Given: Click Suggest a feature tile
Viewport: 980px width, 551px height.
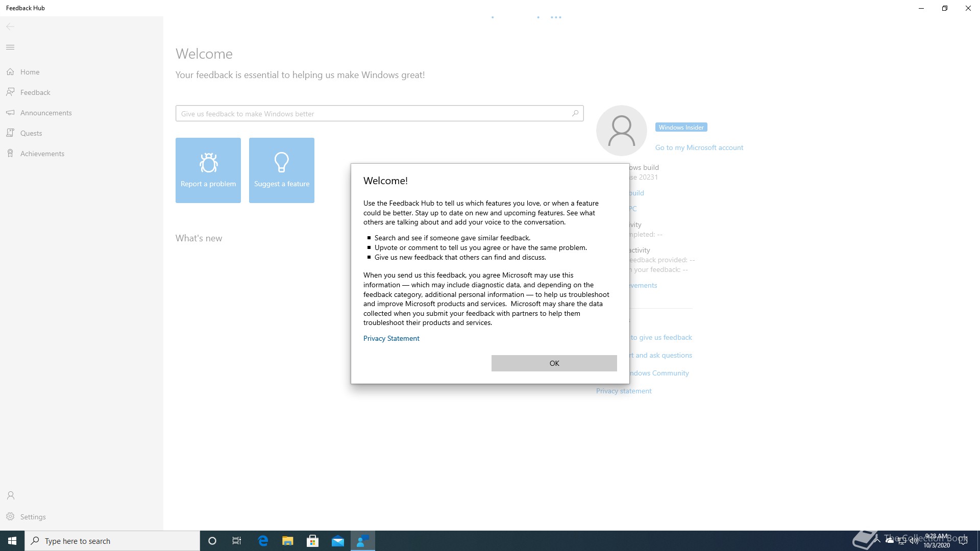Looking at the screenshot, I should tap(282, 170).
